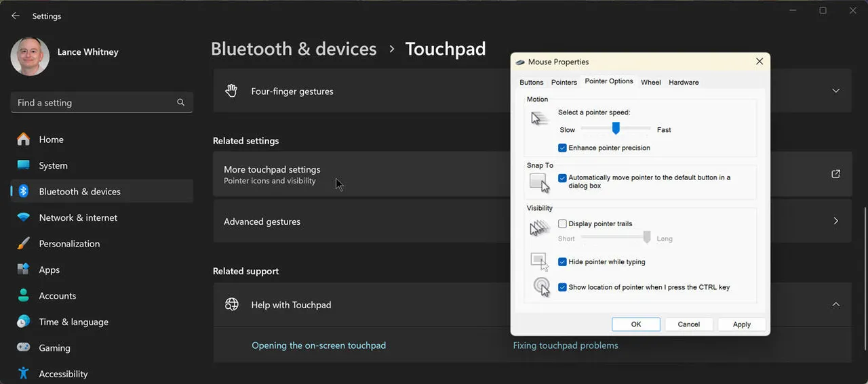Click the Bluetooth icon in the sidebar
Viewport: 868px width, 384px height.
24,192
